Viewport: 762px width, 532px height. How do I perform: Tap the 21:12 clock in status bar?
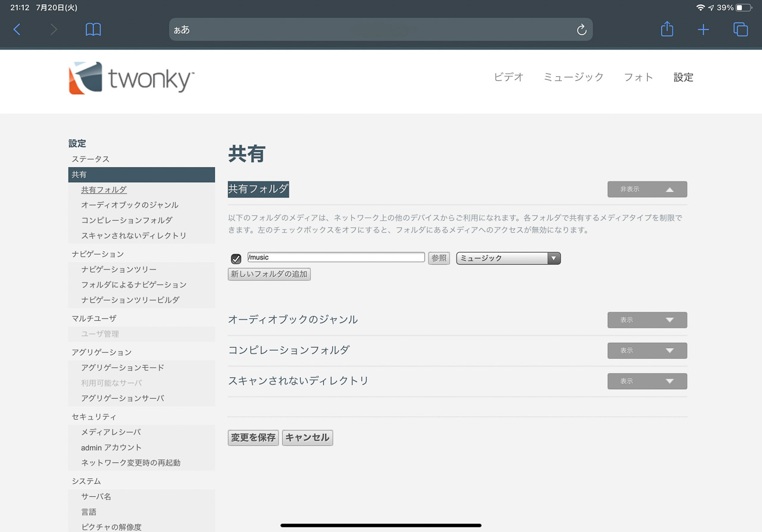20,8
